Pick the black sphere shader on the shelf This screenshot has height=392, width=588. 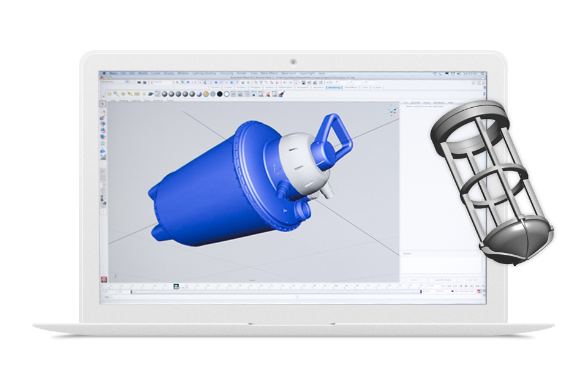220,94
